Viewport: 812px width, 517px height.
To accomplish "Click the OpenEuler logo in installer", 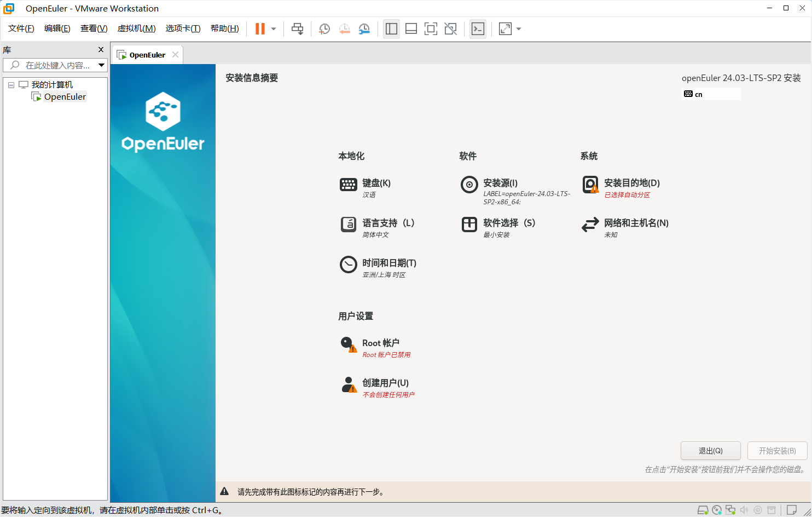I will point(163,122).
